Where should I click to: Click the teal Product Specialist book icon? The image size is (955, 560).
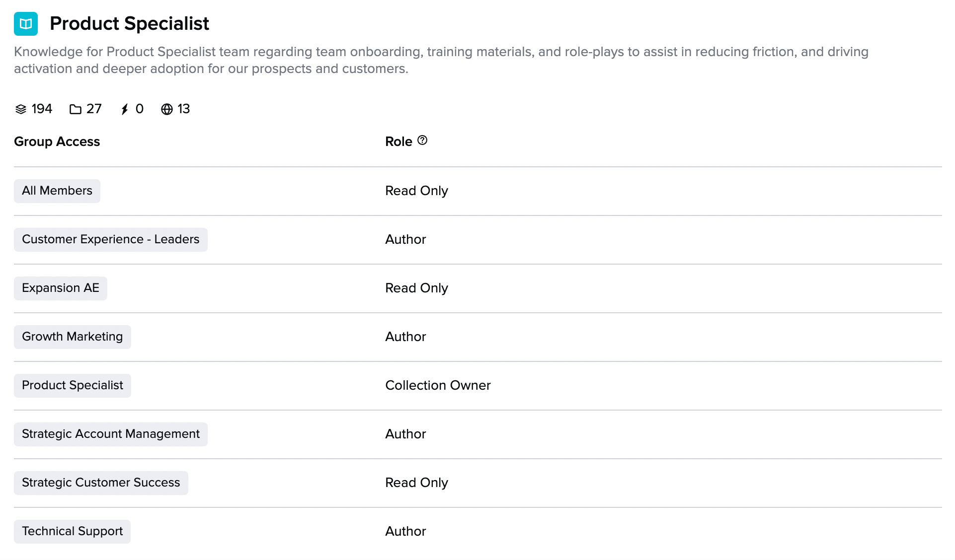[26, 24]
